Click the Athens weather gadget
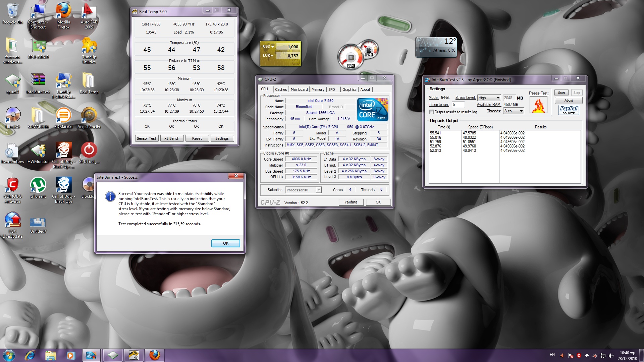The height and width of the screenshot is (362, 644). click(x=436, y=47)
